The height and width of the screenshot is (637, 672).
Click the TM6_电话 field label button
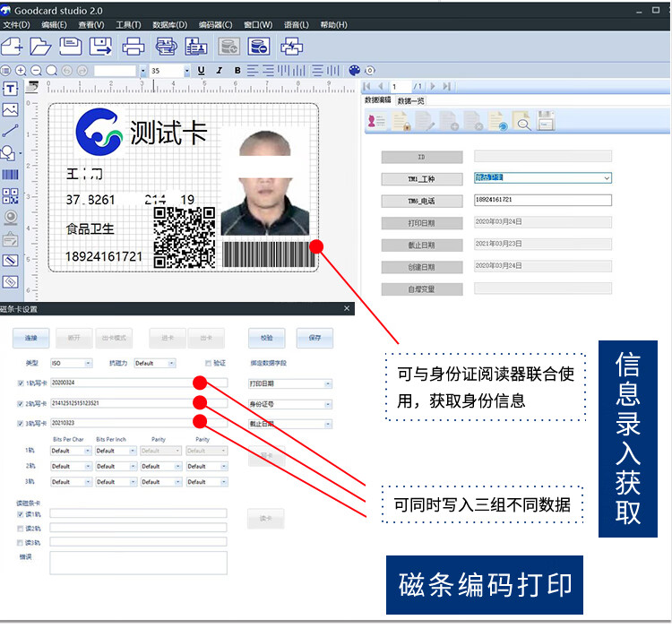422,201
